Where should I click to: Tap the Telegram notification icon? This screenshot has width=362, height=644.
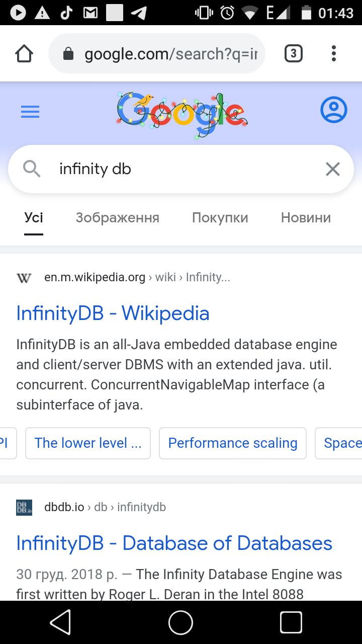click(x=139, y=13)
